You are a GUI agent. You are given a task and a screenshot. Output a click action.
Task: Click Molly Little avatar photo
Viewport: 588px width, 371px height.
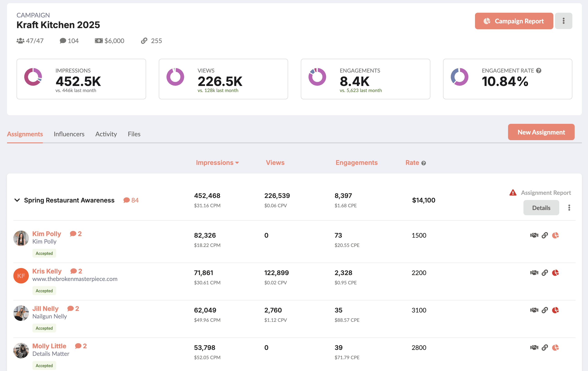coord(21,350)
